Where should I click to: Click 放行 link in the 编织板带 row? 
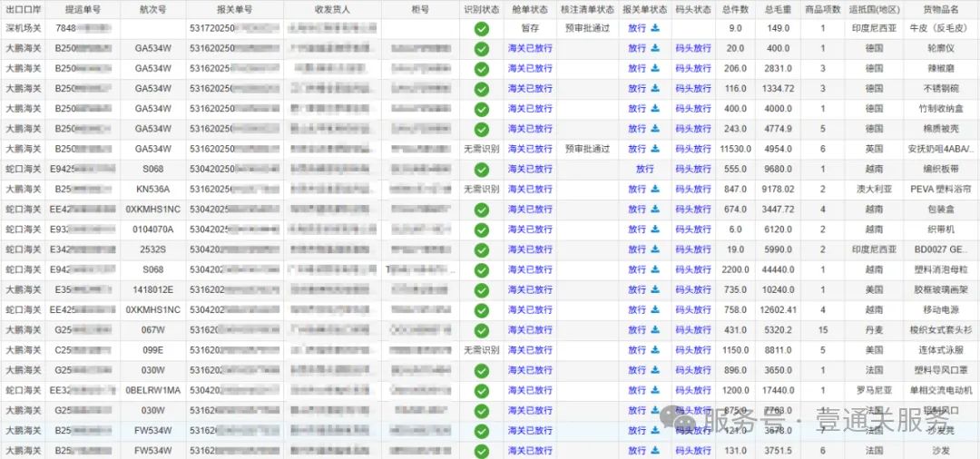click(644, 169)
